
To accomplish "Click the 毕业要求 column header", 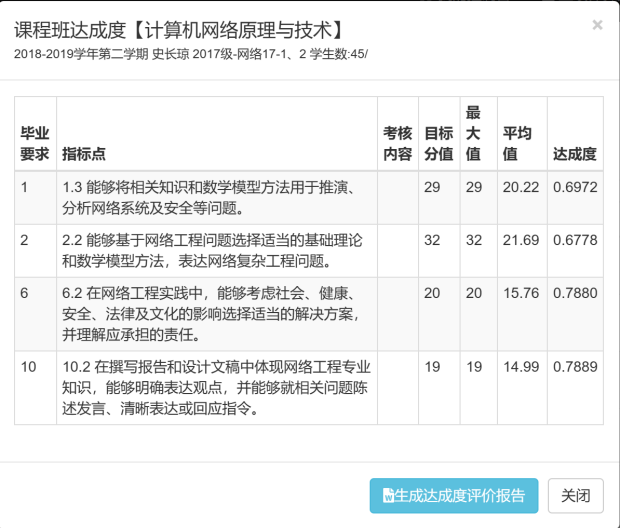I will pyautogui.click(x=35, y=144).
